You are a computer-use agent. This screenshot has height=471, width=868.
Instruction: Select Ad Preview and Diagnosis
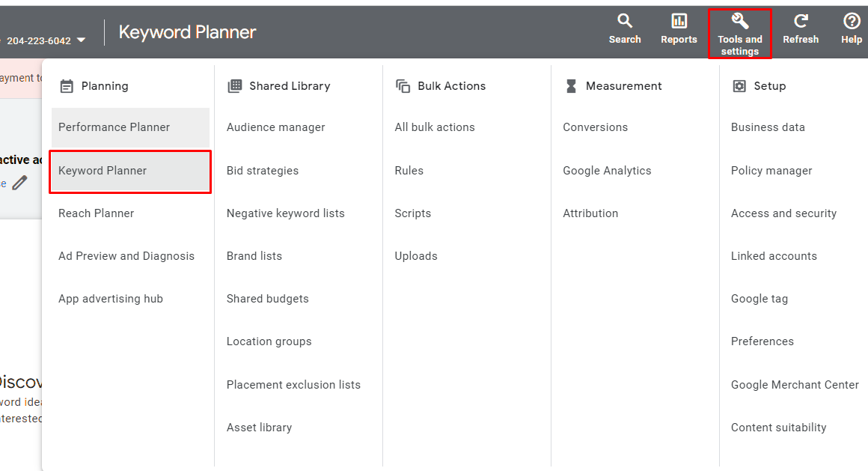pos(126,256)
